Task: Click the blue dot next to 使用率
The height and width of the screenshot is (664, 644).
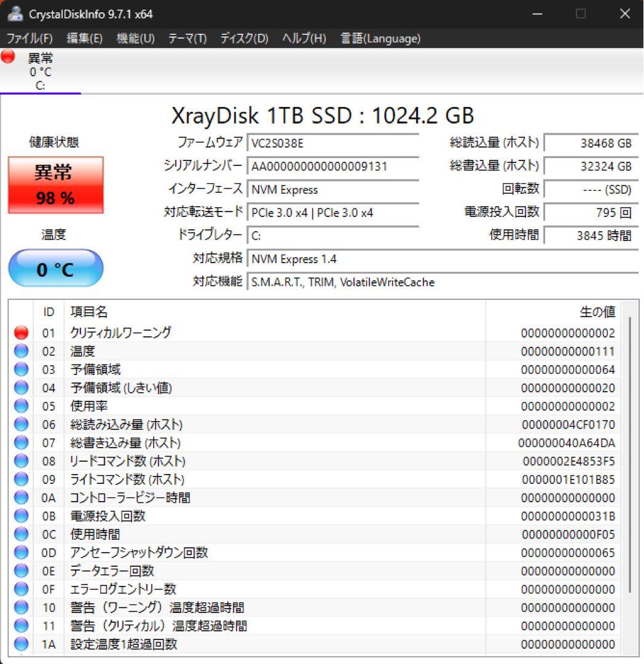Action: 20,406
